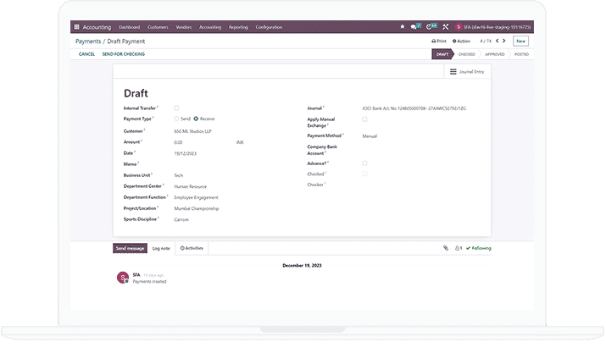
Task: Open the apps grid menu icon
Action: [x=77, y=27]
